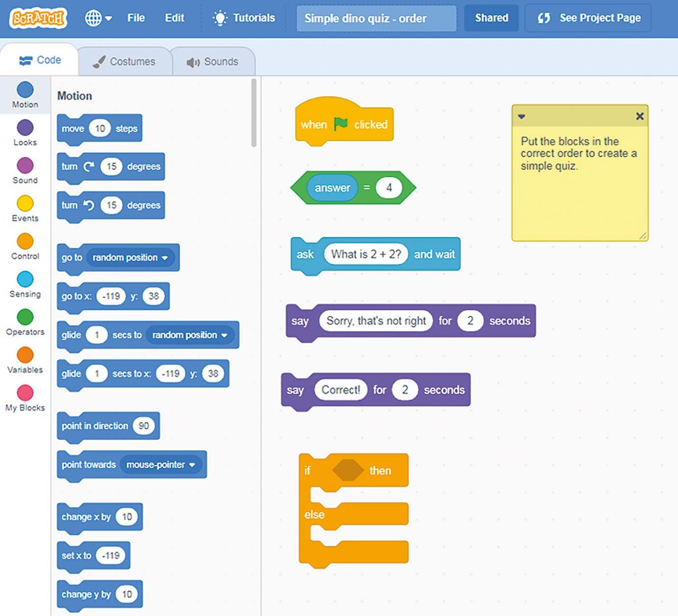
Task: Click the green flag in hat block
Action: click(x=341, y=124)
